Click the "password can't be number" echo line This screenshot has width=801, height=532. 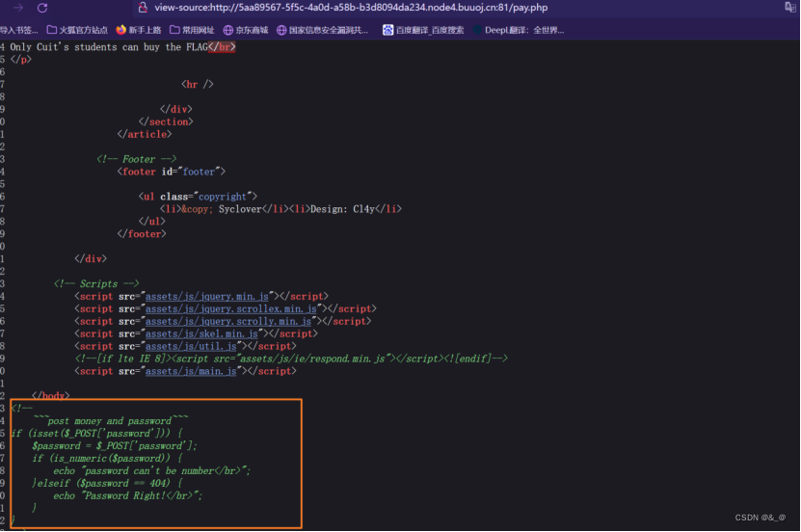pyautogui.click(x=151, y=470)
